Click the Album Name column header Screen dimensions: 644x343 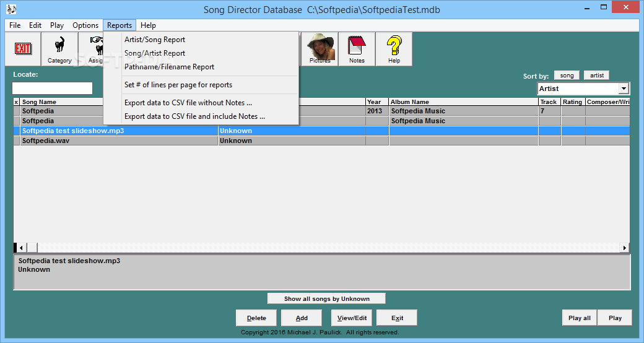[463, 102]
